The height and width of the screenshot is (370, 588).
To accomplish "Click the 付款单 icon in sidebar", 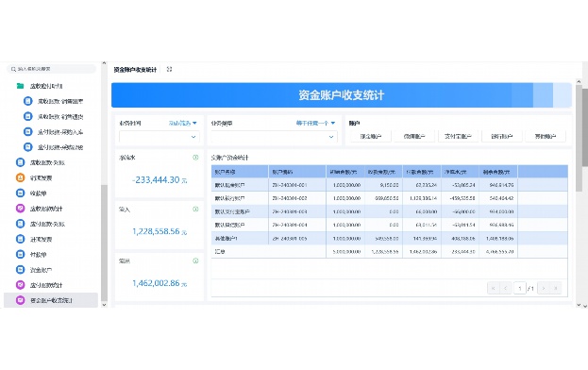I will [20, 255].
